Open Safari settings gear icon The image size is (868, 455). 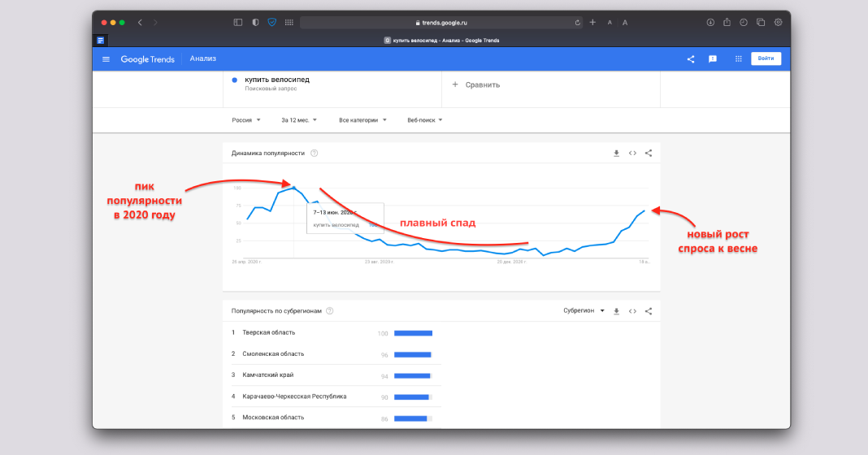click(778, 23)
